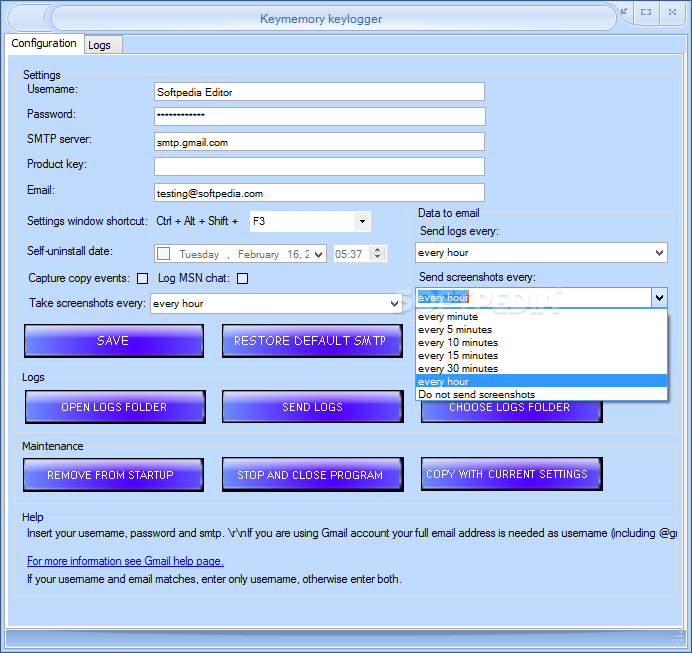The height and width of the screenshot is (653, 692).
Task: Expand the Take screenshots every dropdown
Action: click(394, 304)
